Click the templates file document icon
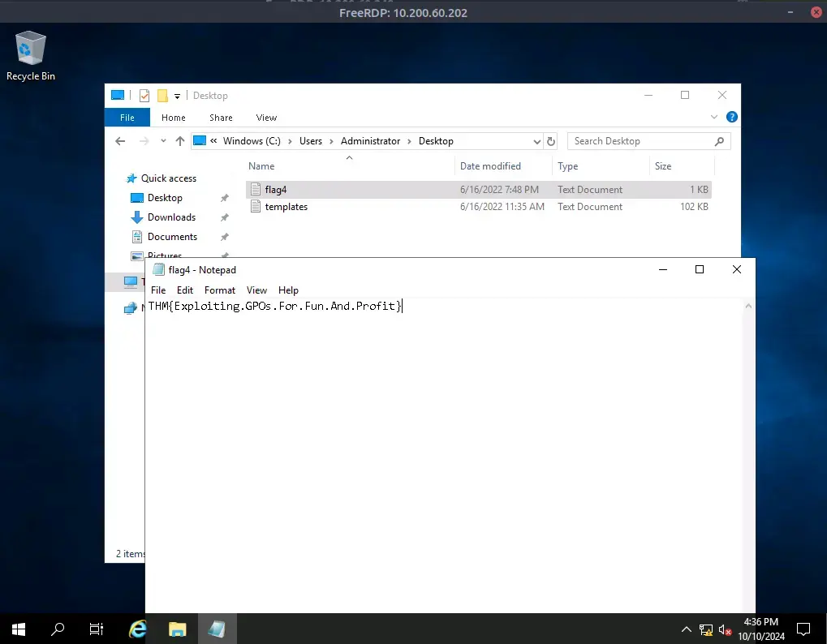Screen dimensions: 827x644 click(x=256, y=206)
